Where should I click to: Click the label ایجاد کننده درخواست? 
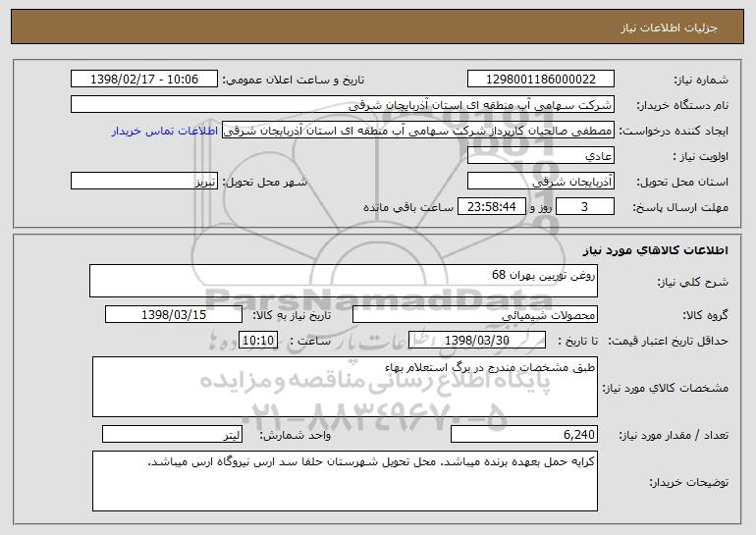pos(674,132)
